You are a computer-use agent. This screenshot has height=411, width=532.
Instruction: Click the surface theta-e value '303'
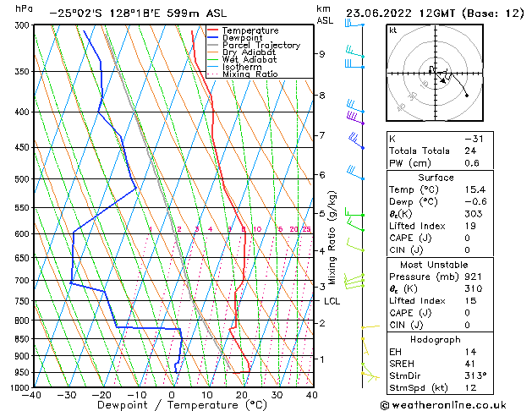pos(474,214)
